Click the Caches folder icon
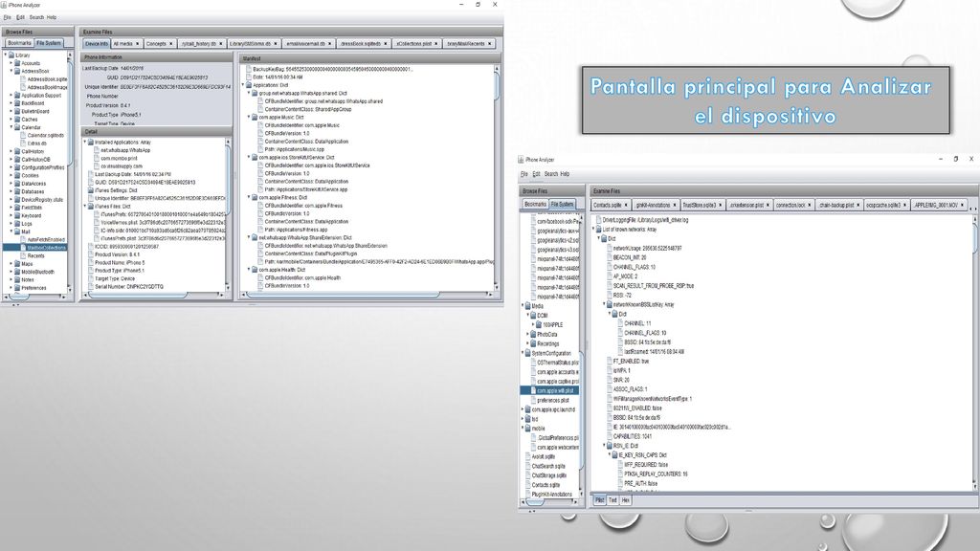This screenshot has height=551, width=980. tap(17, 120)
